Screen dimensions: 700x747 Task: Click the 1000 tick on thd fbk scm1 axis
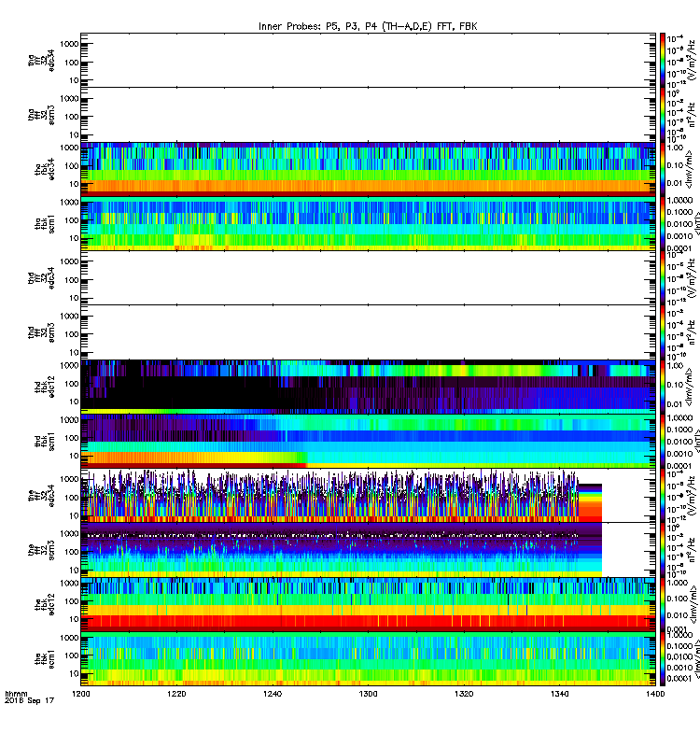69,420
